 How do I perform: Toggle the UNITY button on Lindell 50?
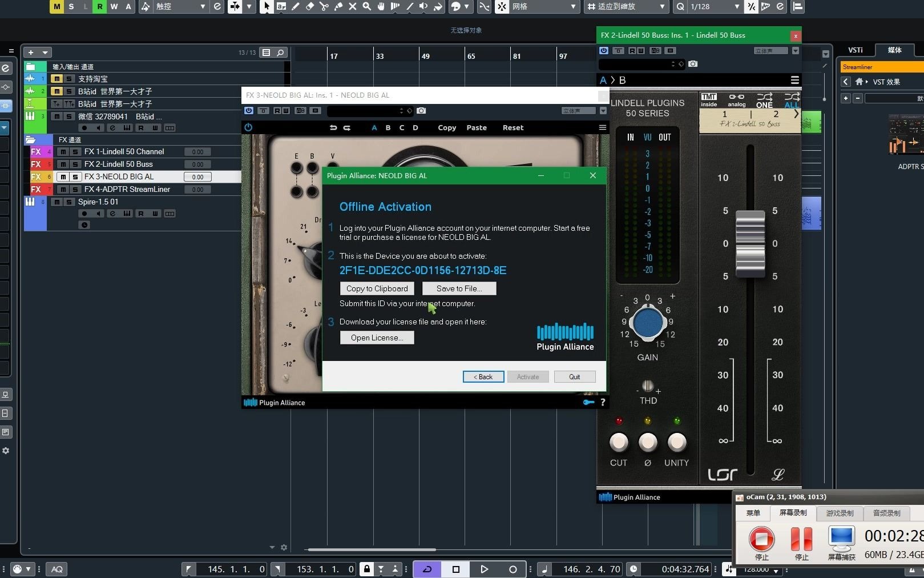coord(677,442)
